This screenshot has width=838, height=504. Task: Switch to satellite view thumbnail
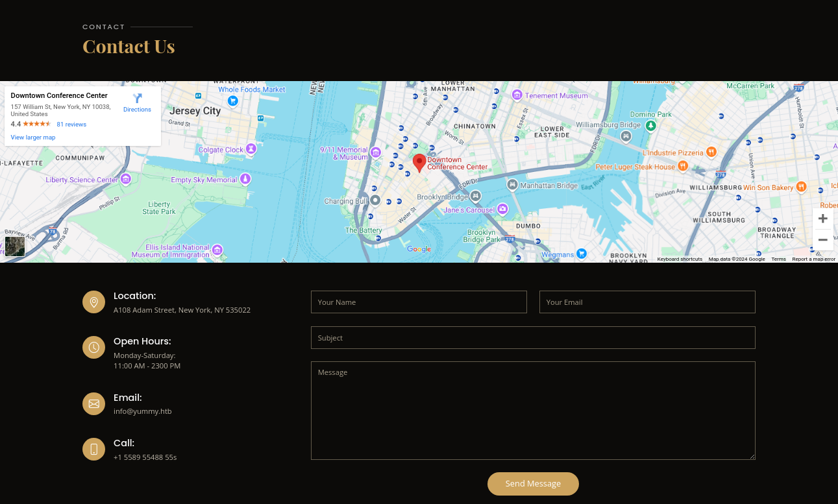click(x=15, y=246)
